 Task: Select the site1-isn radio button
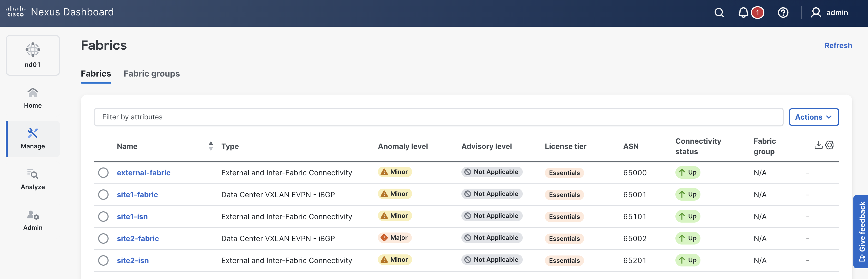(x=103, y=217)
